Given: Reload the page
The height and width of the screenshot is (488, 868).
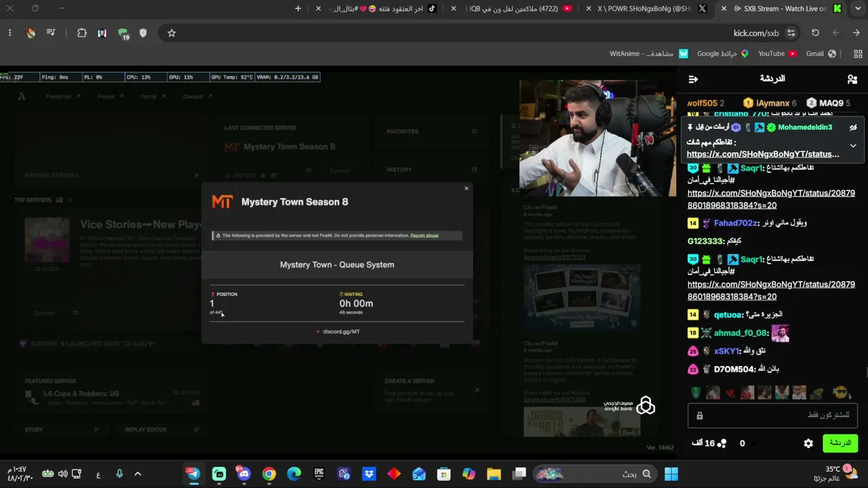Looking at the screenshot, I should tap(815, 33).
